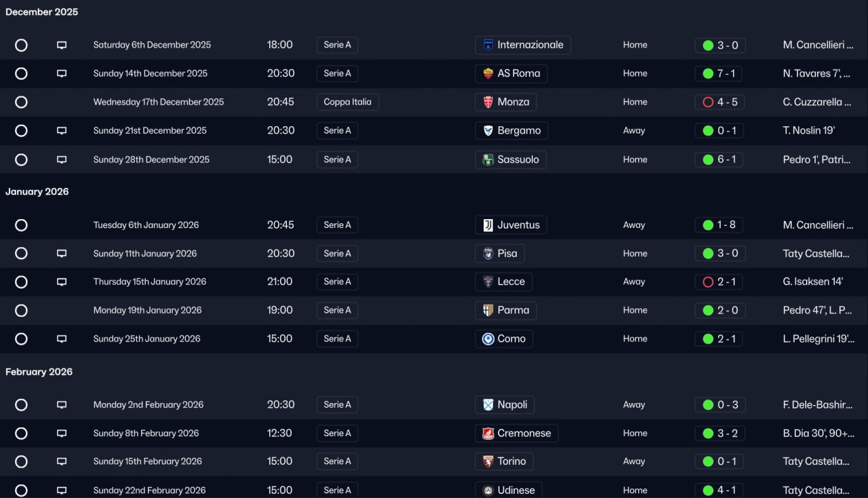Open the 4 - 5 Monza cup result
Screen dimensions: 868x498
719,102
